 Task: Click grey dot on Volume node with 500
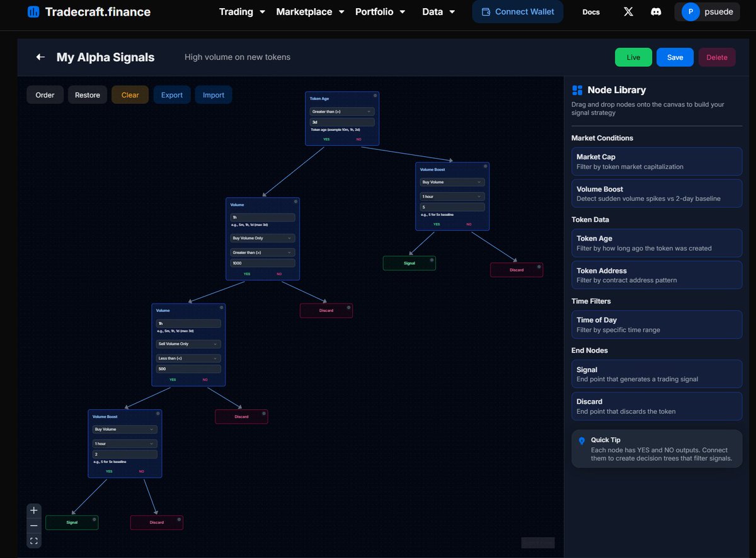coord(221,307)
